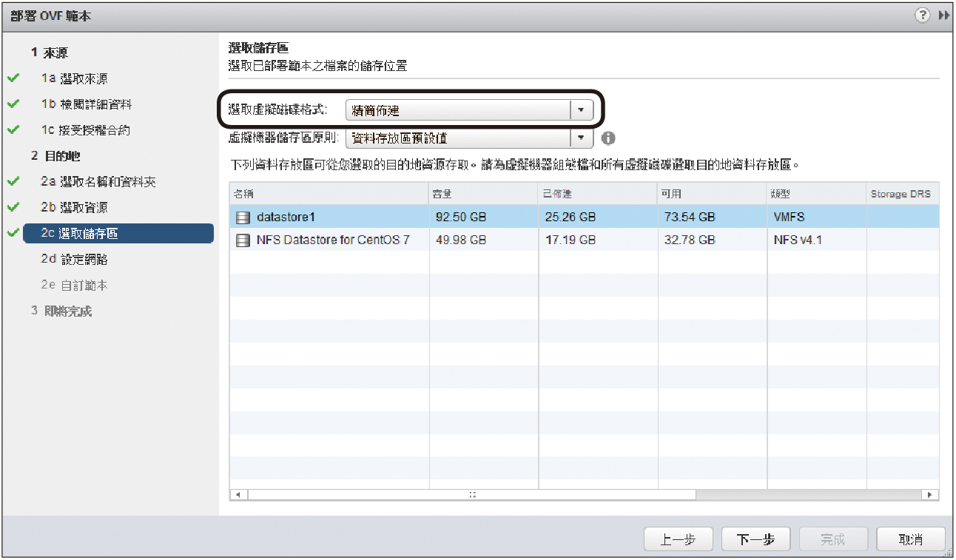956x560 pixels.
Task: Click the scrollbar right arrow
Action: (x=930, y=494)
